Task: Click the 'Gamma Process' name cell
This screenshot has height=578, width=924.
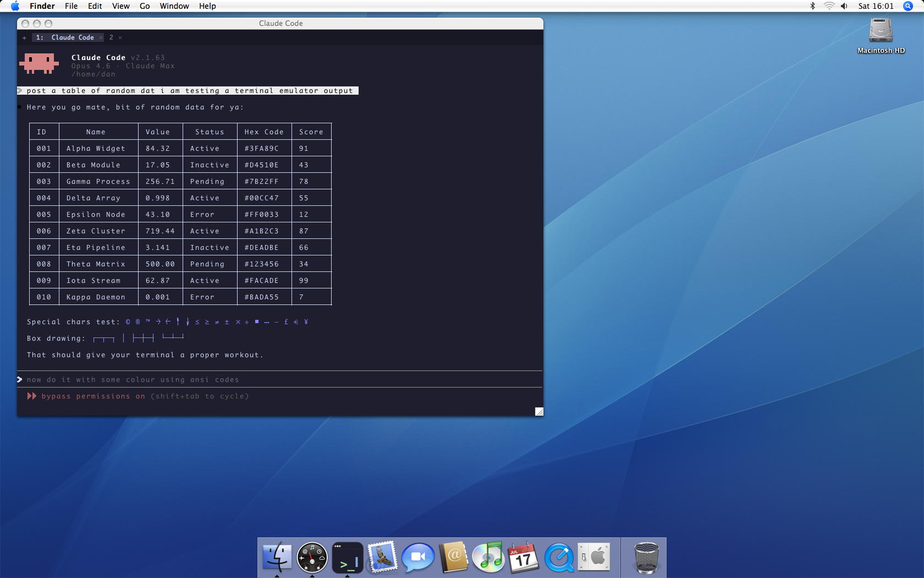Action: (98, 181)
